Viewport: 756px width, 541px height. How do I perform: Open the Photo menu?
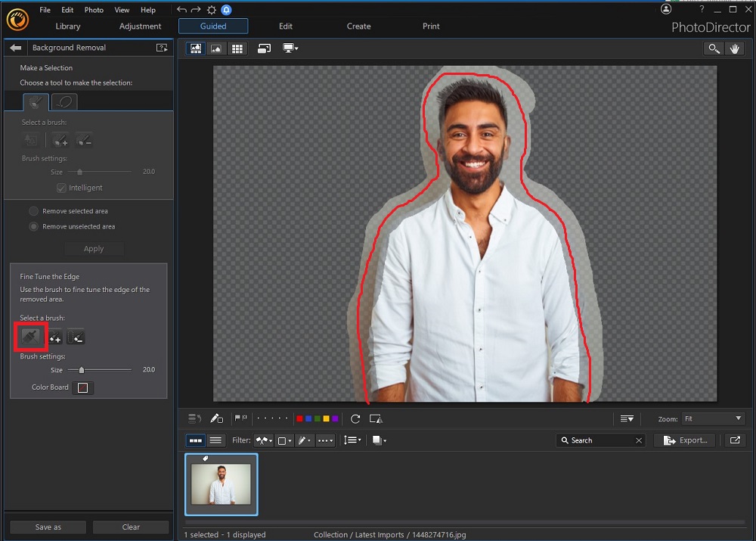coord(93,10)
